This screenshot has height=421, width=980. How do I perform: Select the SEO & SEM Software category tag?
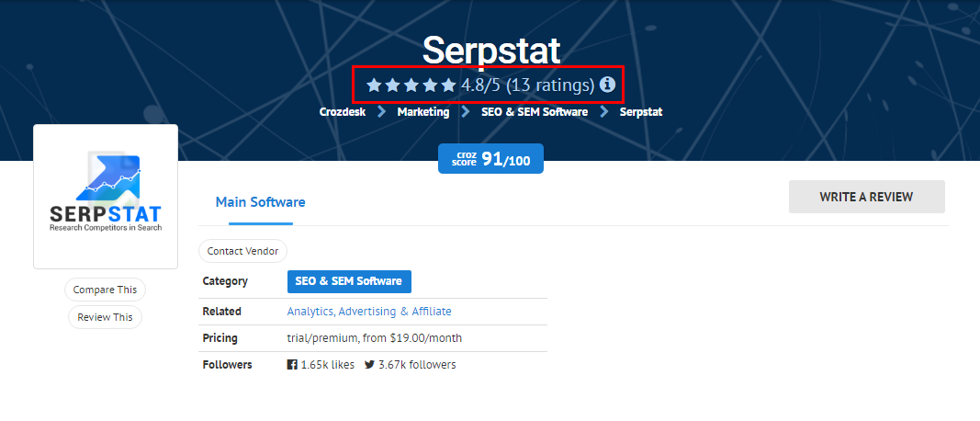pyautogui.click(x=349, y=281)
